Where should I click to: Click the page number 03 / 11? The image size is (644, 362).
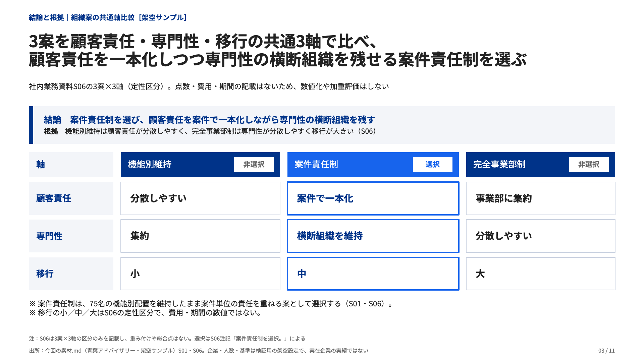(x=606, y=351)
